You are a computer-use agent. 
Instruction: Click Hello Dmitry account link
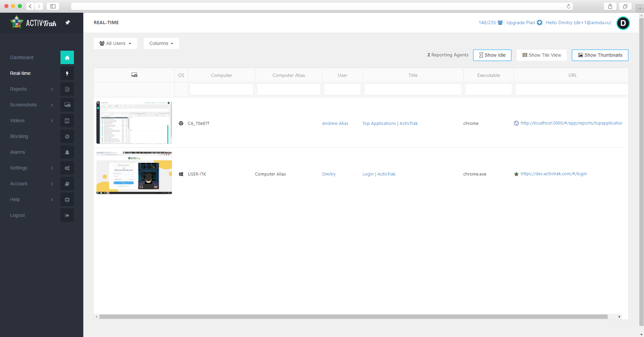(x=578, y=22)
